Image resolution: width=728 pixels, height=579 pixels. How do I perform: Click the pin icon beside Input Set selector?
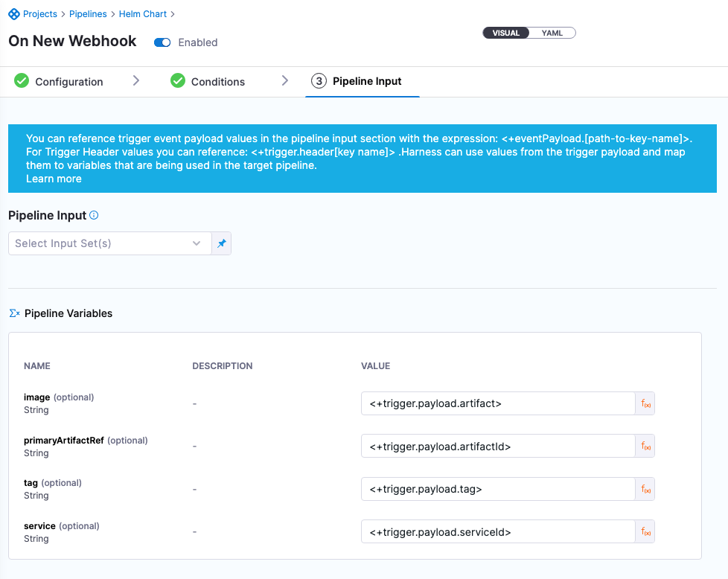pyautogui.click(x=221, y=243)
